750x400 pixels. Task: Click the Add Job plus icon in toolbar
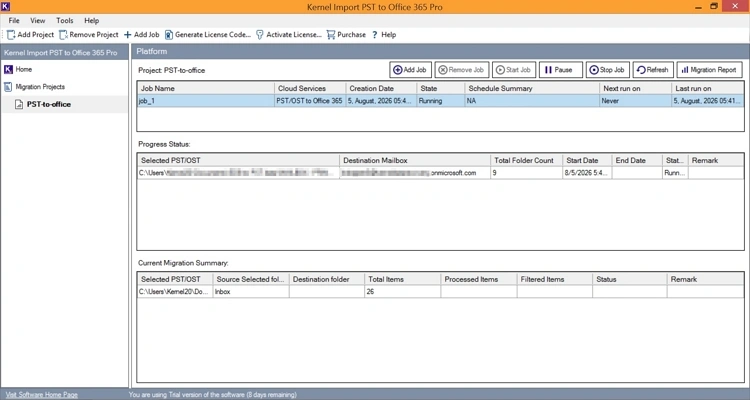coord(127,35)
